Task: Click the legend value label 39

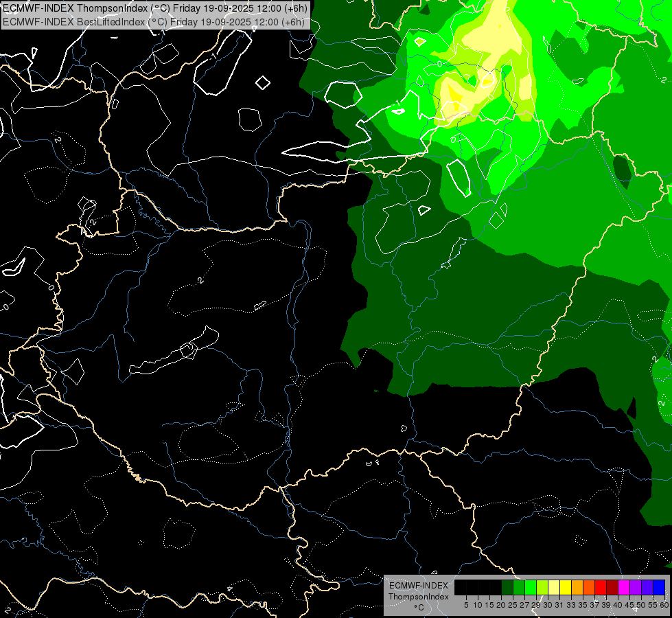Action: pyautogui.click(x=606, y=605)
